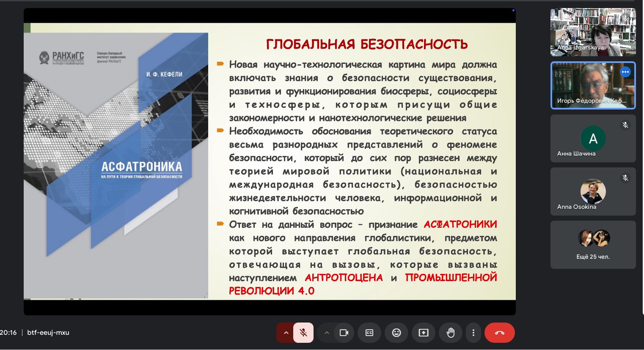Screen dimensions: 644x350
Task: Open the emoji reactions picker
Action: pyautogui.click(x=396, y=333)
